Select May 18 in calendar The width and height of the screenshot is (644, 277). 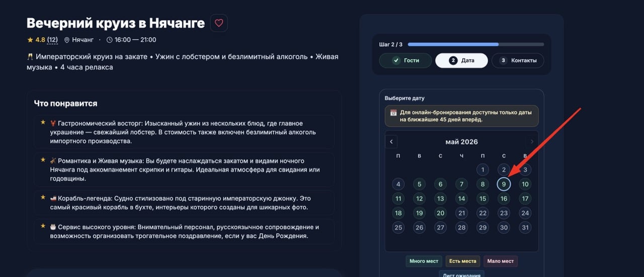tap(398, 213)
